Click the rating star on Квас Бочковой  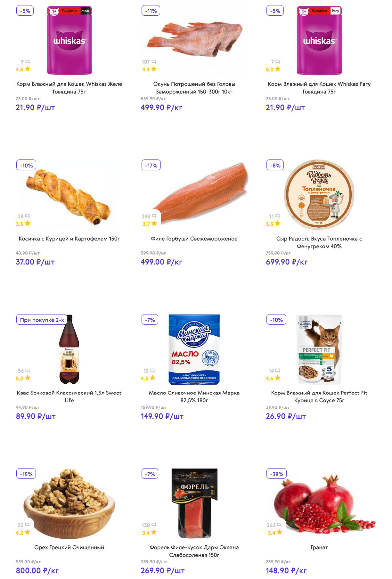click(x=28, y=378)
